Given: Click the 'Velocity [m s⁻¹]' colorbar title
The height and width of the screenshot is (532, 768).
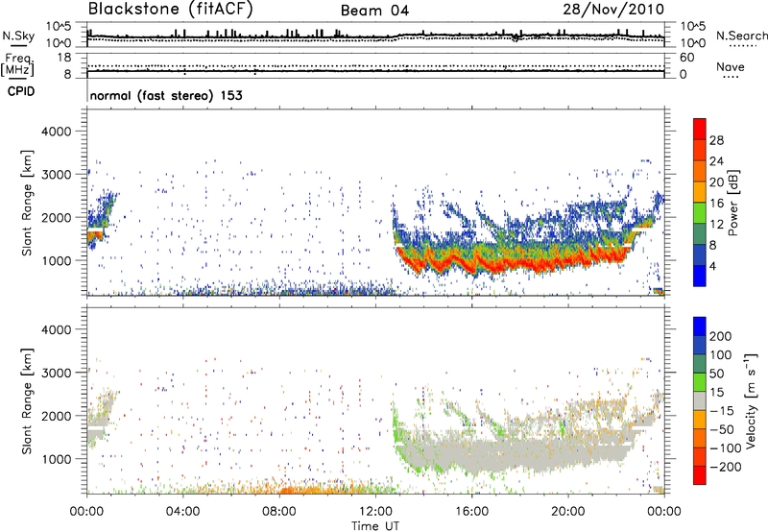Looking at the screenshot, I should [x=751, y=400].
